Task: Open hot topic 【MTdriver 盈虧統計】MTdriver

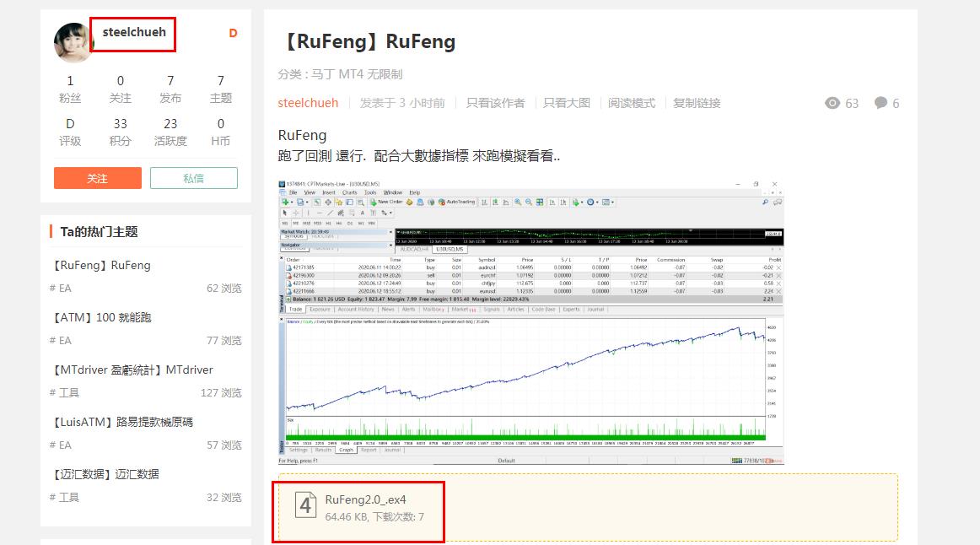Action: (133, 370)
